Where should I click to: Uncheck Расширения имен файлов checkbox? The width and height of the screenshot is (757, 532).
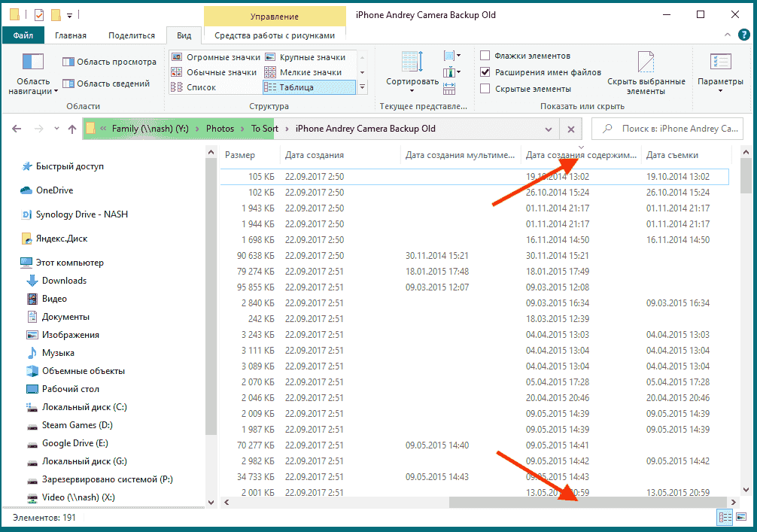485,72
